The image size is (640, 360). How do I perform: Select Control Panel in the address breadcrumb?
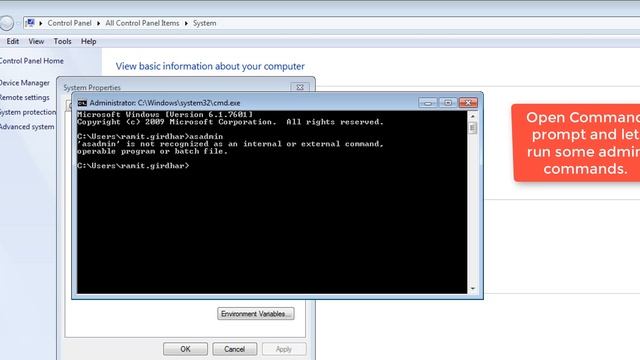pyautogui.click(x=69, y=23)
